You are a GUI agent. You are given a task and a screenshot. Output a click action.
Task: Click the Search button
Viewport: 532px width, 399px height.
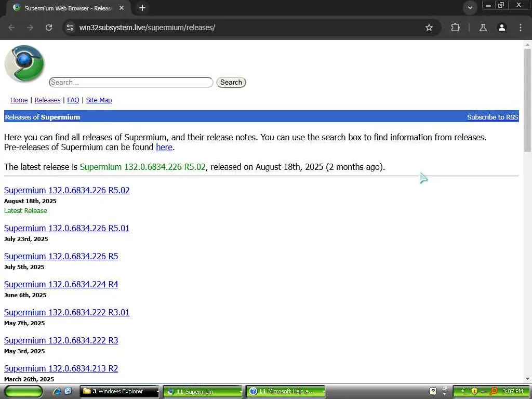(x=231, y=82)
